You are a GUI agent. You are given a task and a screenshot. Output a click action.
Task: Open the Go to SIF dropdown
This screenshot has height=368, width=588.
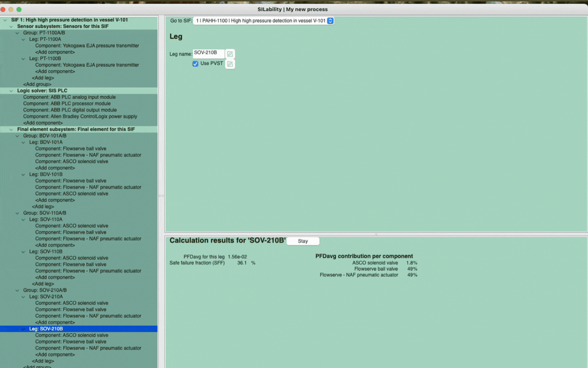330,21
